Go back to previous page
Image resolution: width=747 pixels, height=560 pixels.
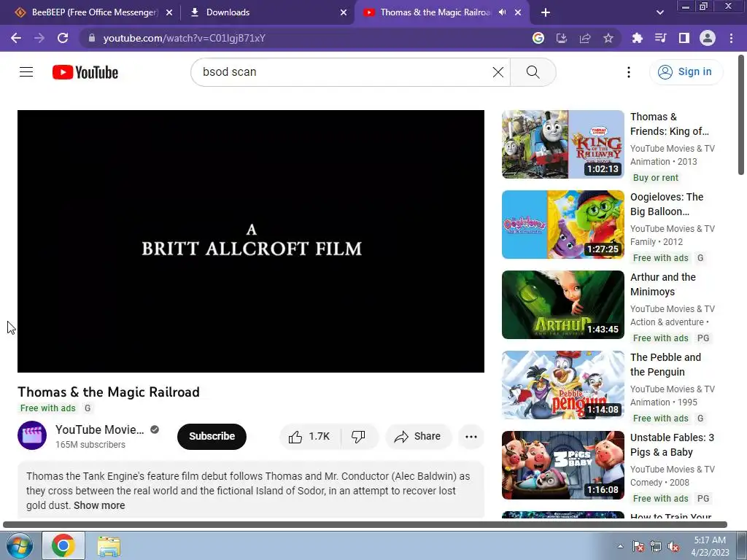pos(16,38)
